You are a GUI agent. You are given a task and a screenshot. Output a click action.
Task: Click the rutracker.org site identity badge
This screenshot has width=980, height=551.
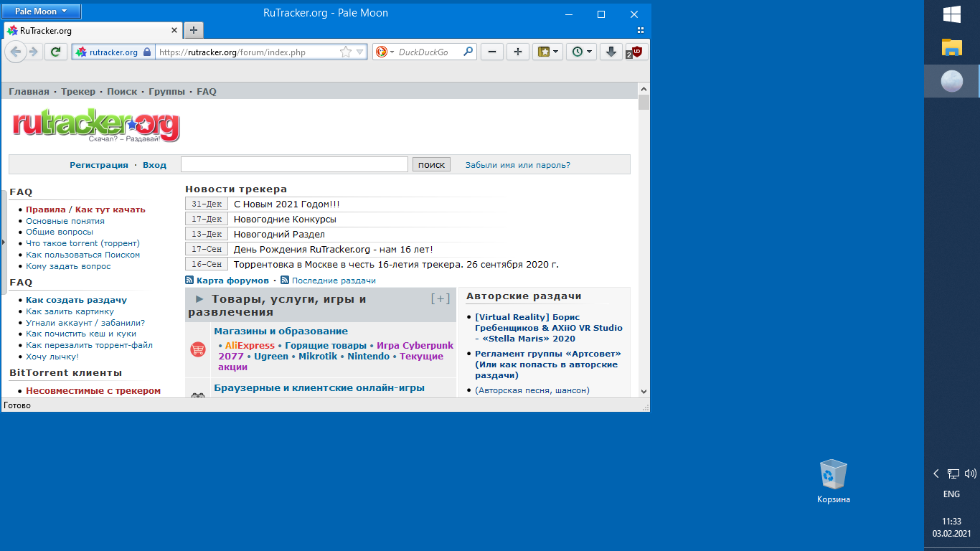point(113,52)
